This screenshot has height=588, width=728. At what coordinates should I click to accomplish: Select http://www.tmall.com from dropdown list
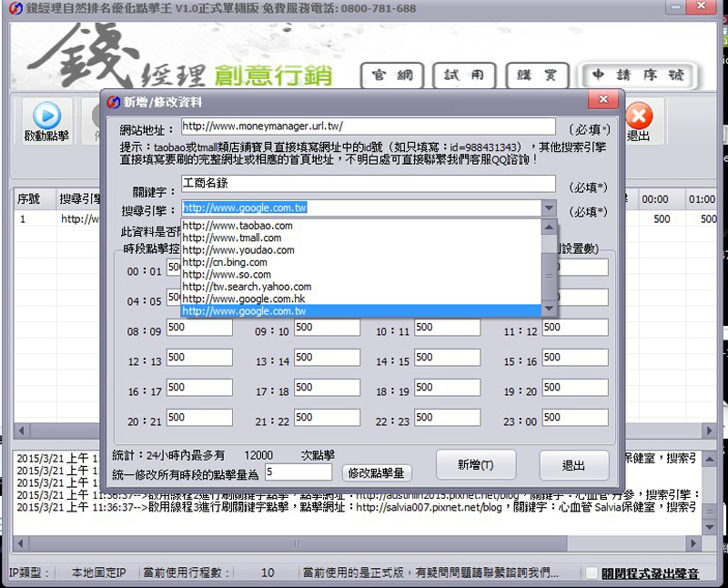point(361,238)
